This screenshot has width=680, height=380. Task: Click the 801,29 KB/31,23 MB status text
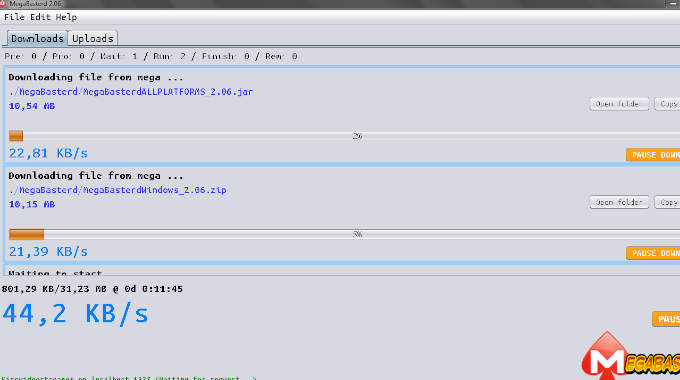click(x=92, y=289)
